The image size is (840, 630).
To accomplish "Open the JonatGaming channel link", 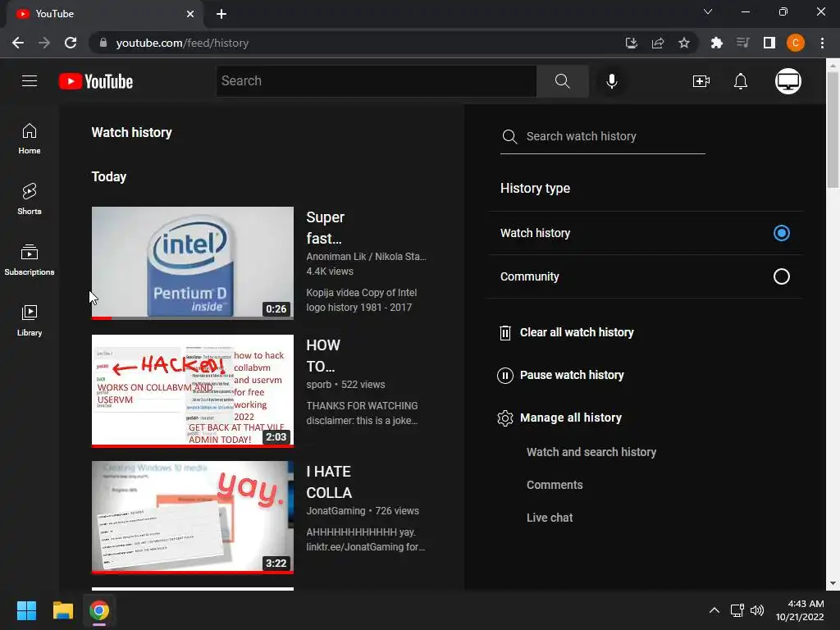I will tap(336, 511).
